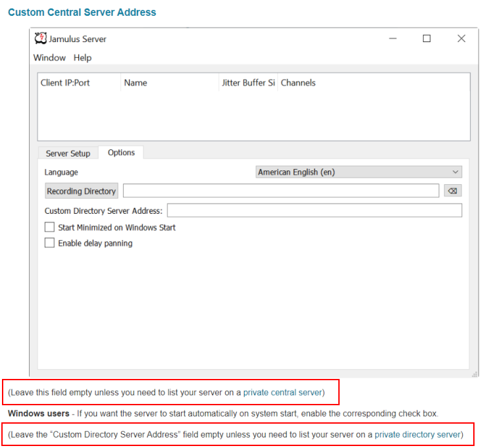Maximize the Jamulus Server window
491x448 pixels.
tap(426, 39)
